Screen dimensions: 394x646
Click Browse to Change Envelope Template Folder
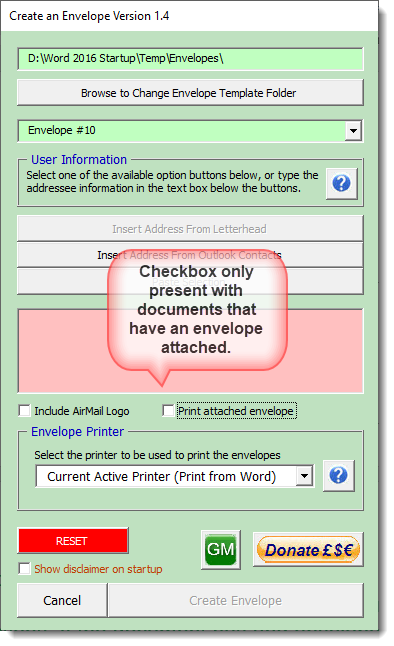pos(190,93)
